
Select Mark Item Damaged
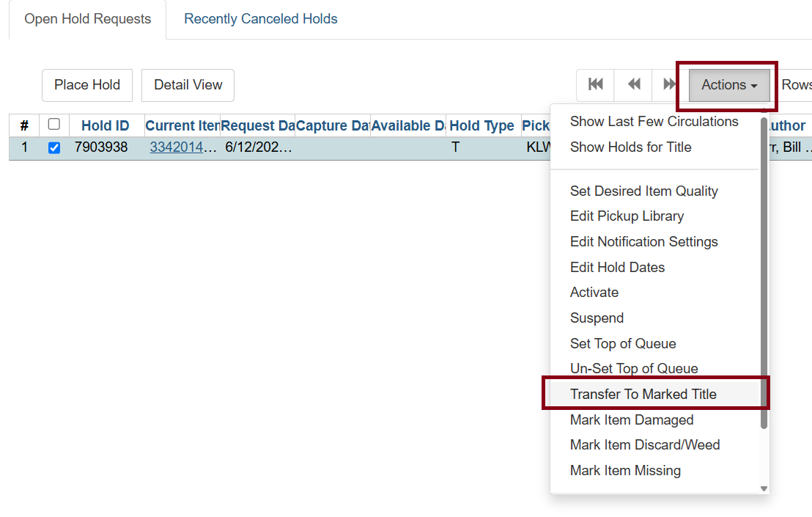click(631, 420)
